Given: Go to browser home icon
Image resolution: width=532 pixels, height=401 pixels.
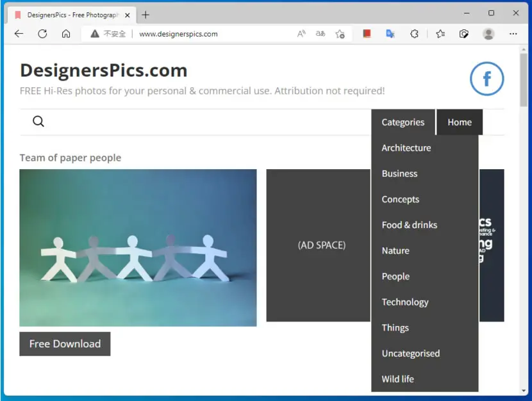Looking at the screenshot, I should point(66,34).
